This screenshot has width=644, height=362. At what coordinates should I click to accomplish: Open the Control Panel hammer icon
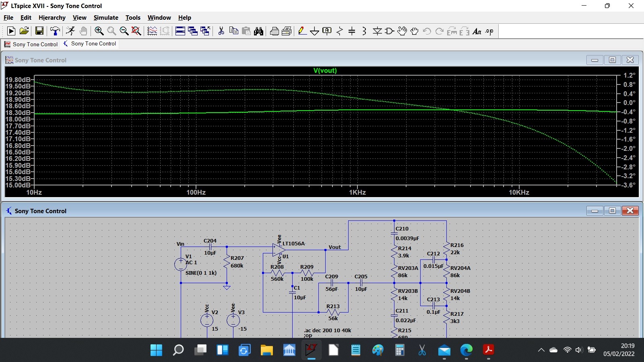55,31
